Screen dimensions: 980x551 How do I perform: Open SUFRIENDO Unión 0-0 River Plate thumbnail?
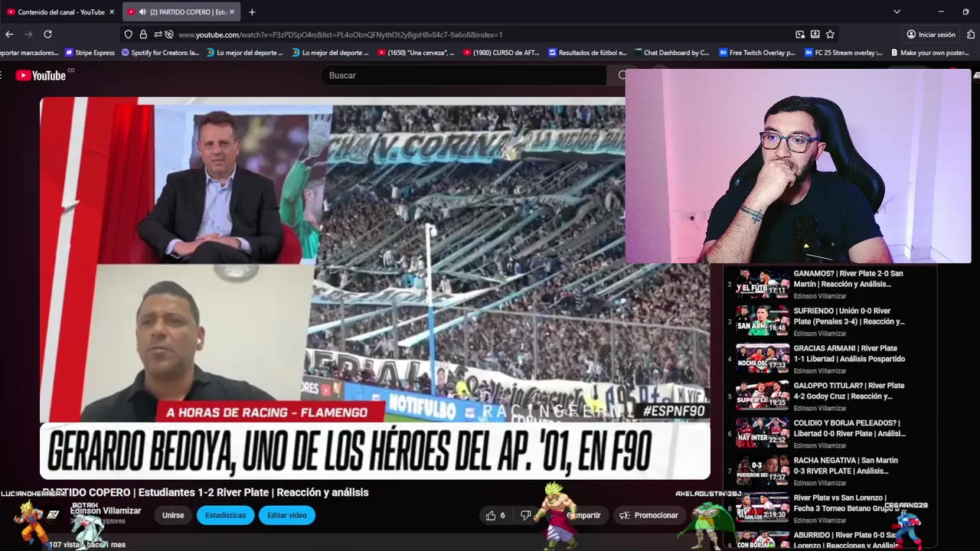click(763, 321)
